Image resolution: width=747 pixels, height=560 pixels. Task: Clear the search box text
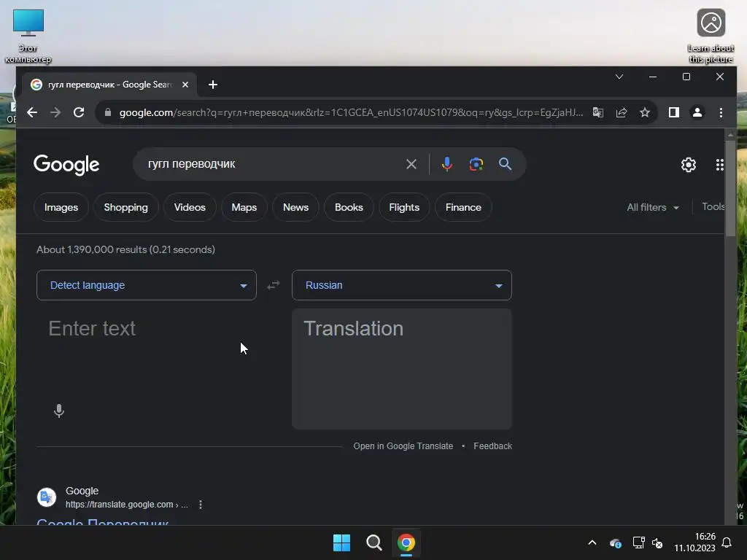click(x=411, y=164)
